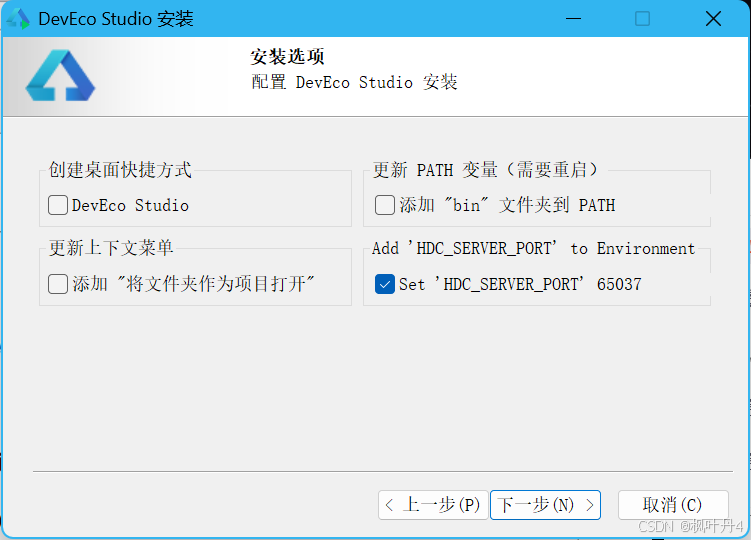Close the DevEco Studio installer window
Viewport: 751px width, 540px height.
713,19
